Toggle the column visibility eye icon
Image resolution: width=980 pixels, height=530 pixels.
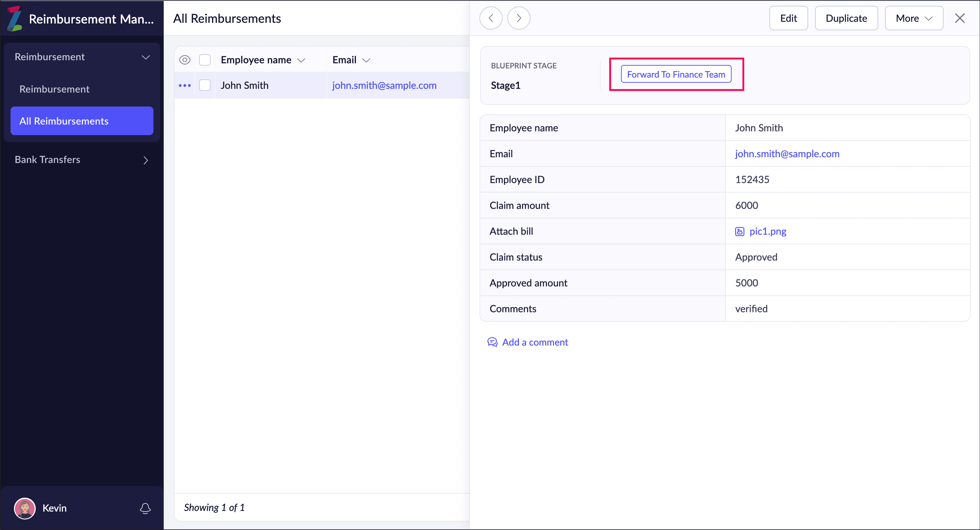click(x=185, y=60)
